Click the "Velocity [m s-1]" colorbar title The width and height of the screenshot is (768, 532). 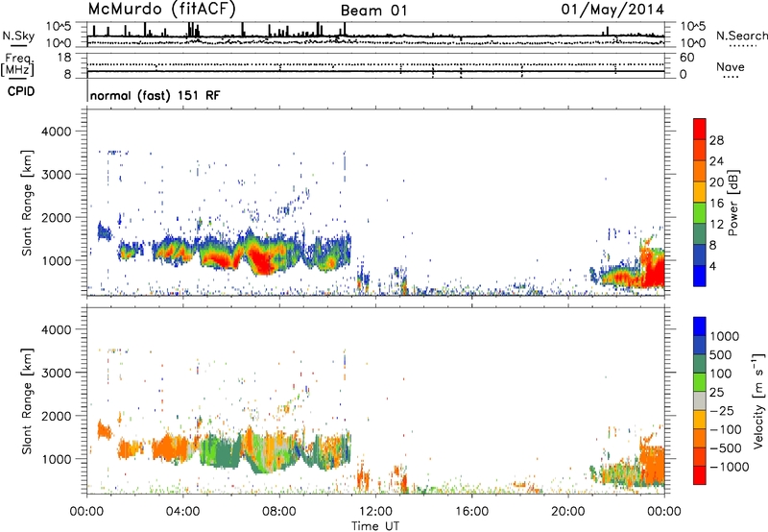tap(758, 400)
